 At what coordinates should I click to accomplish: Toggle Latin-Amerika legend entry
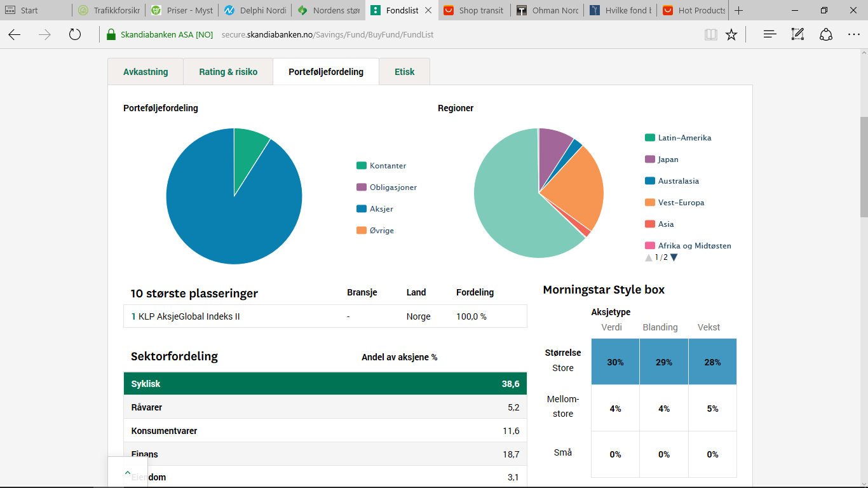[678, 138]
